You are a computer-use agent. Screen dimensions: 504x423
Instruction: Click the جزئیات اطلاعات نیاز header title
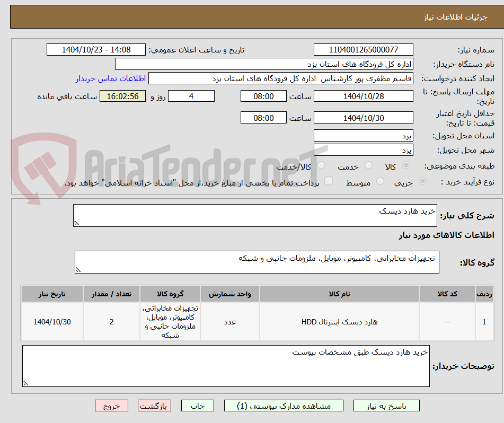coord(455,17)
